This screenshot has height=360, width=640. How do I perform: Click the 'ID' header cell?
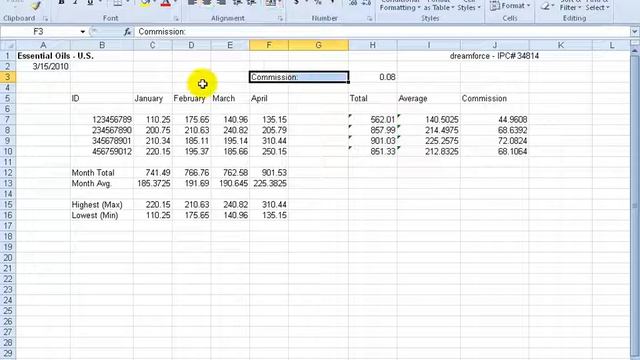point(102,98)
